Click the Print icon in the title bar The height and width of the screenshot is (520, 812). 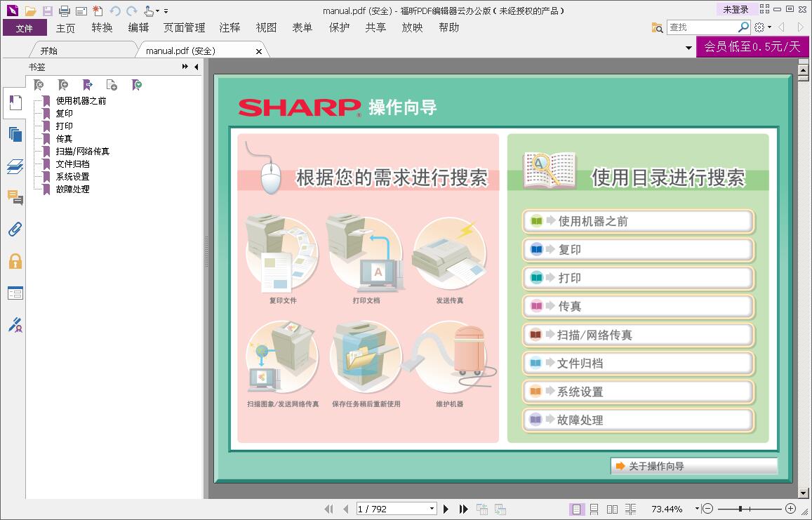click(x=64, y=11)
